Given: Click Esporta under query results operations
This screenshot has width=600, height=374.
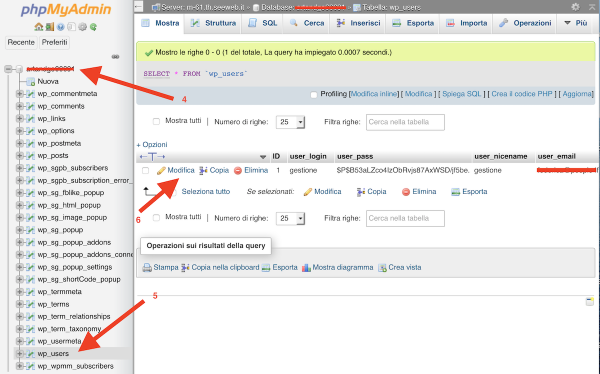Looking at the screenshot, I should (x=280, y=268).
